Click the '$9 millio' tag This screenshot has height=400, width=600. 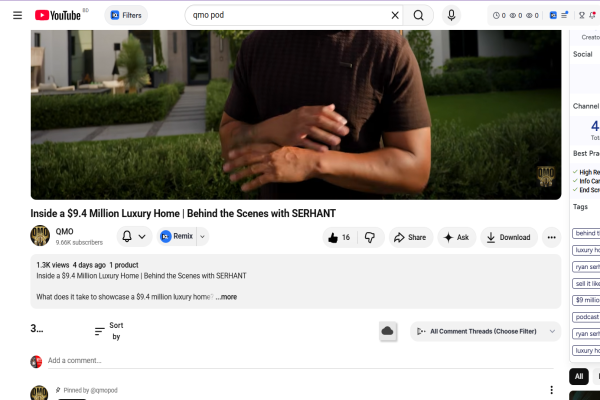pyautogui.click(x=586, y=300)
